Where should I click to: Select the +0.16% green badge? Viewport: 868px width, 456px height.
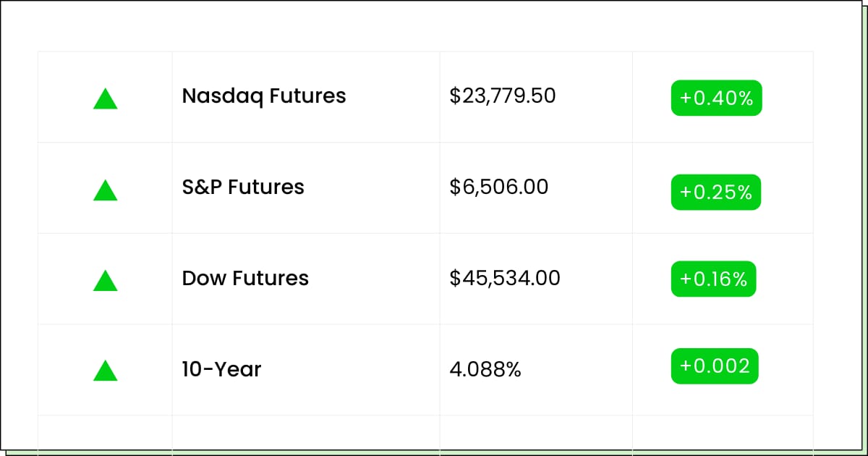pos(713,279)
